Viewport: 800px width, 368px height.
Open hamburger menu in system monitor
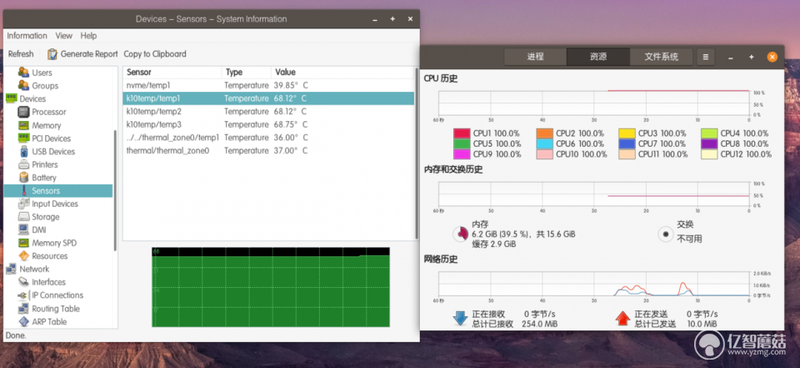pos(706,57)
